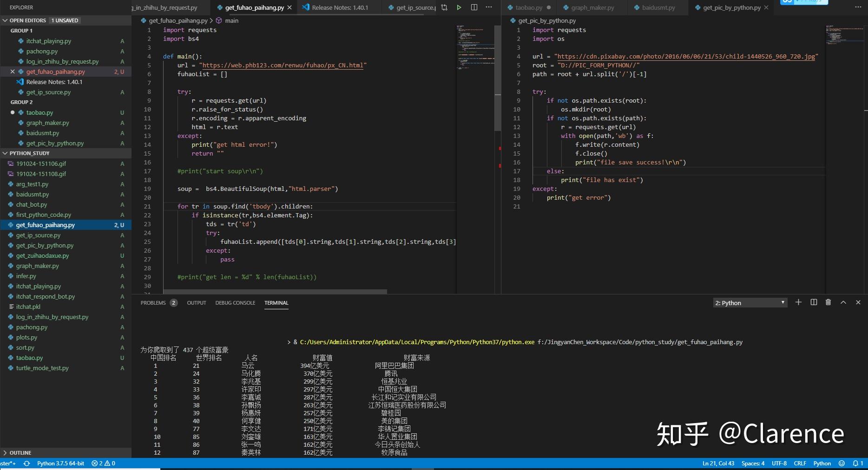Image resolution: width=868 pixels, height=470 pixels.
Task: Split the left editor group right
Action: pos(474,7)
